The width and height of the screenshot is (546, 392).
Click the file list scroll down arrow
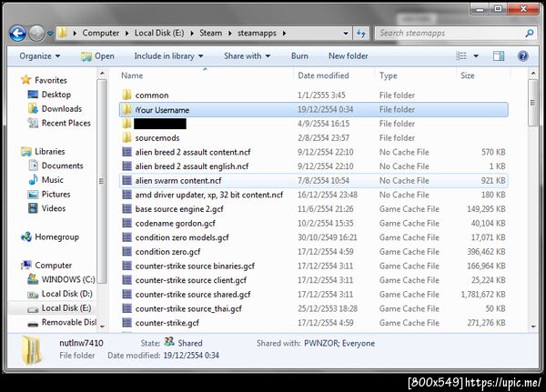[x=533, y=327]
